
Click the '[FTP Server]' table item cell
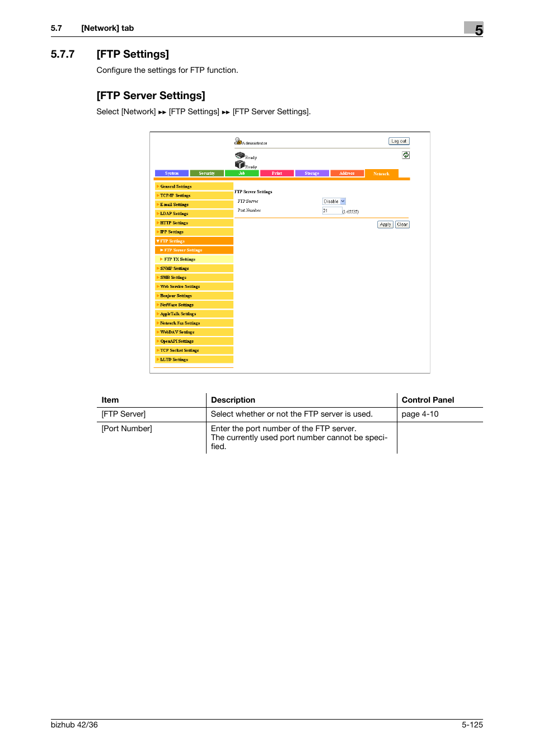pyautogui.click(x=124, y=414)
